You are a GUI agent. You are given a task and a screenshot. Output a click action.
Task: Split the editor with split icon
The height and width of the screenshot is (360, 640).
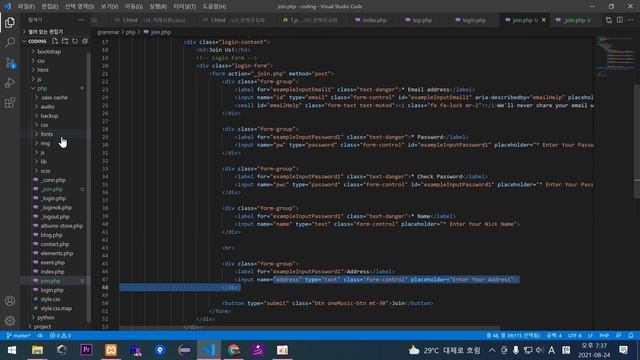pyautogui.click(x=620, y=20)
